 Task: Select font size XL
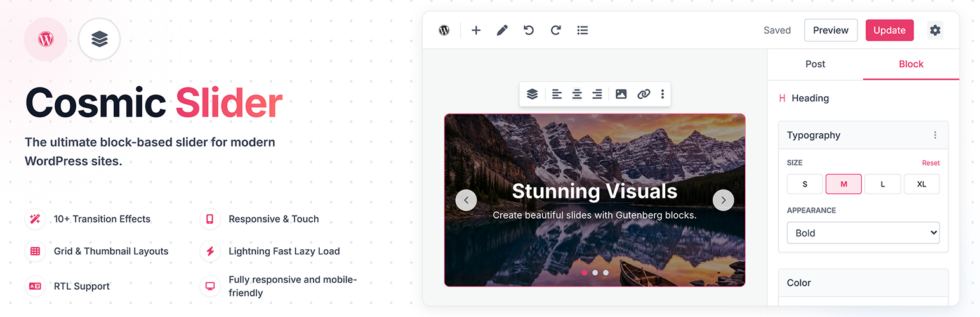point(922,184)
